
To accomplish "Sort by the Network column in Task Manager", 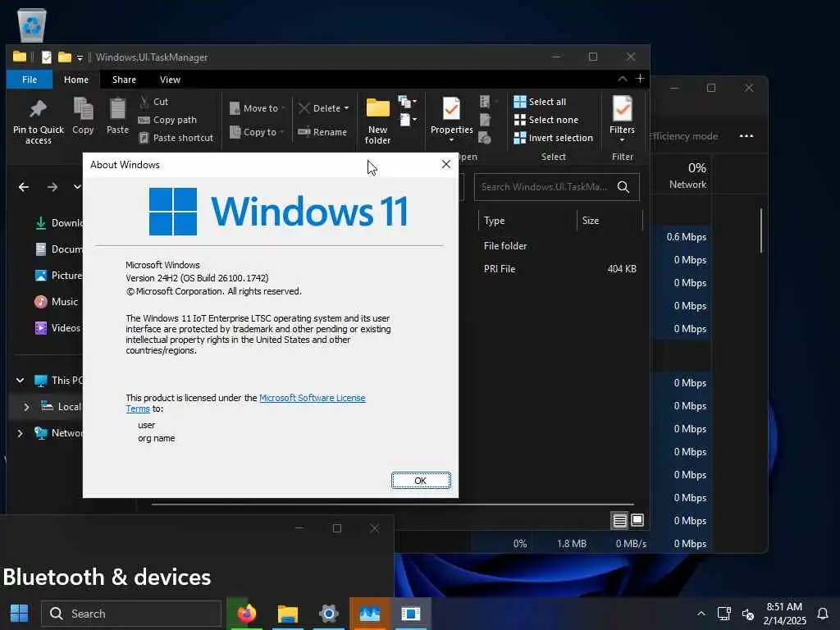I will click(x=687, y=176).
